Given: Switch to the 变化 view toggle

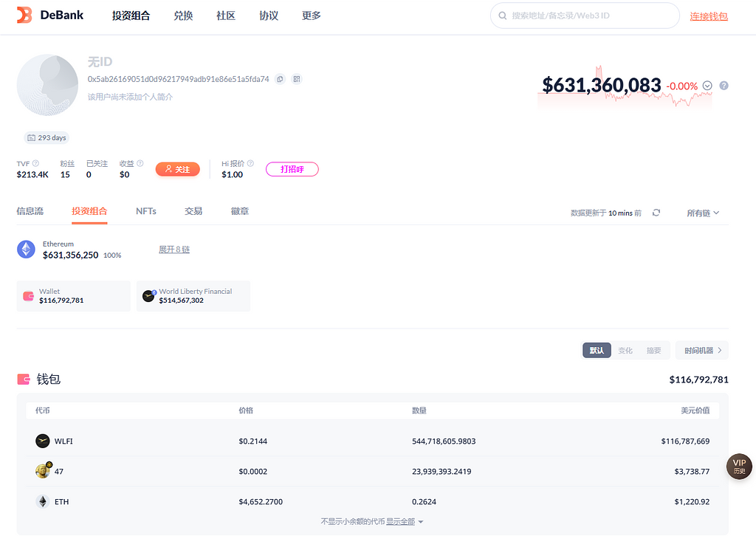Looking at the screenshot, I should (x=625, y=350).
